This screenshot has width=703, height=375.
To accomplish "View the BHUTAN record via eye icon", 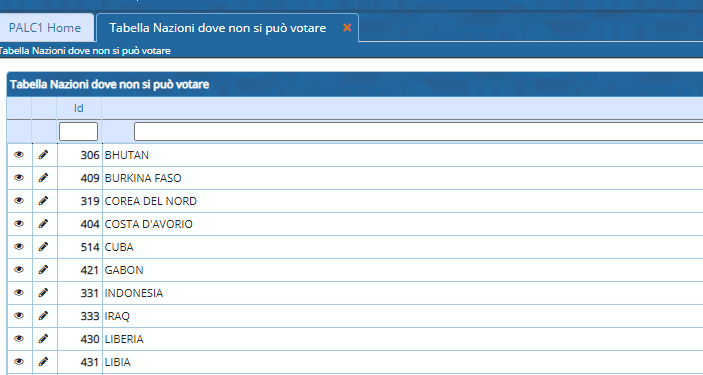I will [x=18, y=155].
